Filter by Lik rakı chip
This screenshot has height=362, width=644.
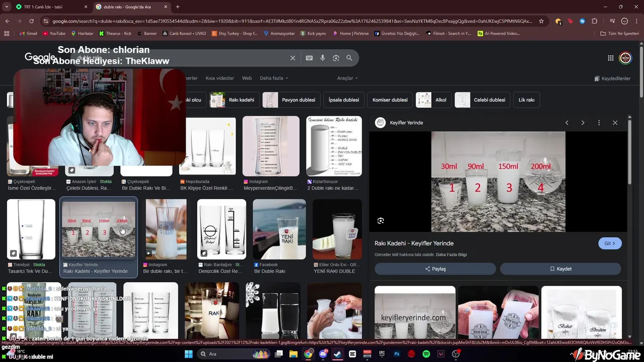(526, 100)
